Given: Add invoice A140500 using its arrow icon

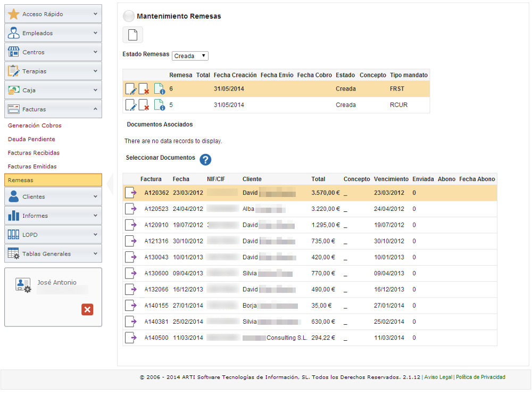Looking at the screenshot, I should (131, 338).
